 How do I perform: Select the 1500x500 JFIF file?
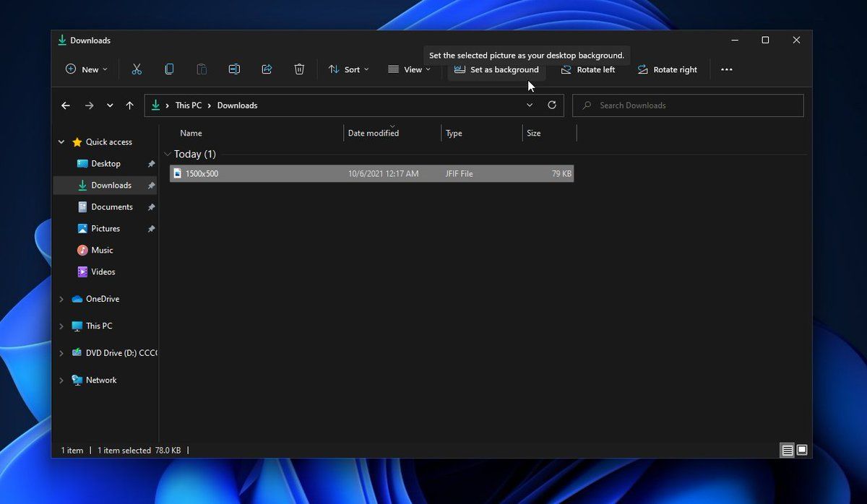[202, 173]
